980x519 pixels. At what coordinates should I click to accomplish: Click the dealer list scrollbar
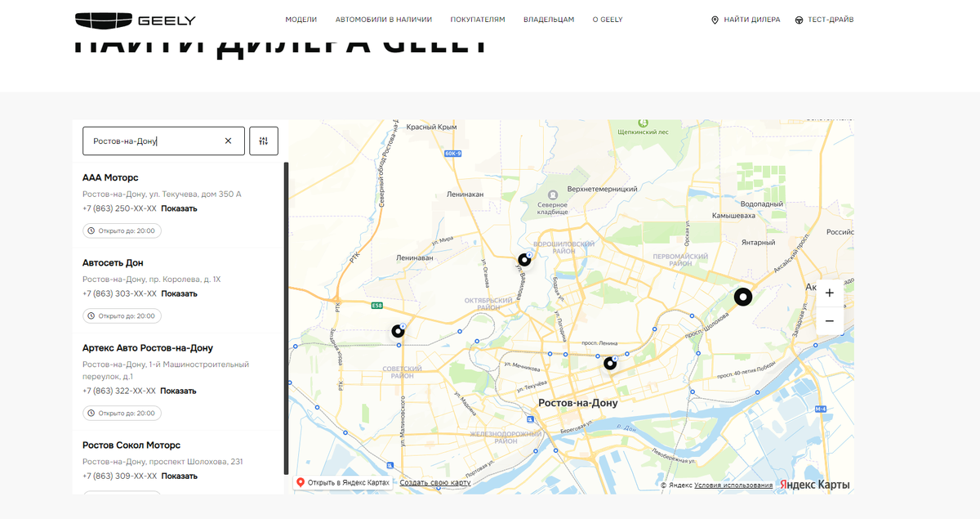286,318
